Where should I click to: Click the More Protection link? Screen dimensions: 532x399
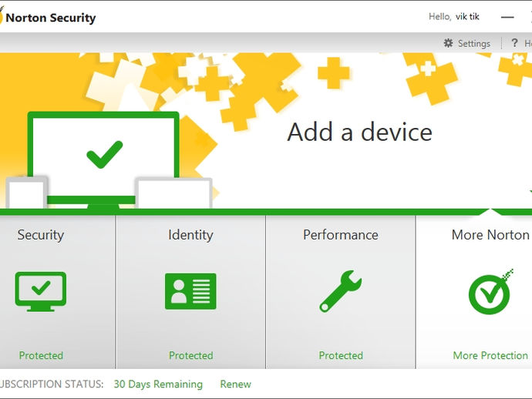(490, 355)
